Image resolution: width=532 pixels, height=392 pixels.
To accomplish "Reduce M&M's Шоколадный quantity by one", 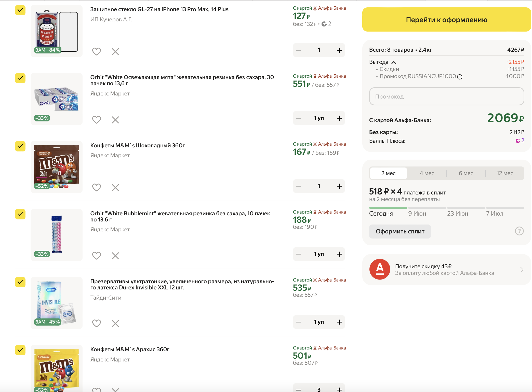I will point(299,186).
